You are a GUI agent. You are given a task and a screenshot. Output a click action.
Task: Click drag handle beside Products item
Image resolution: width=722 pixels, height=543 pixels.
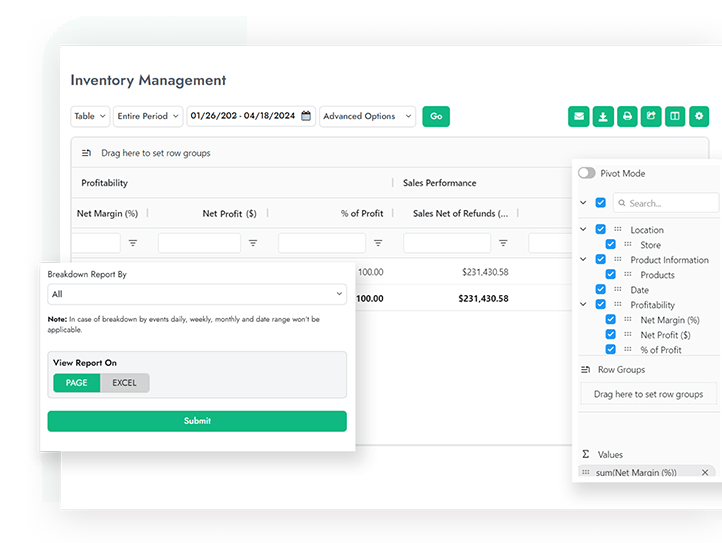pos(628,274)
